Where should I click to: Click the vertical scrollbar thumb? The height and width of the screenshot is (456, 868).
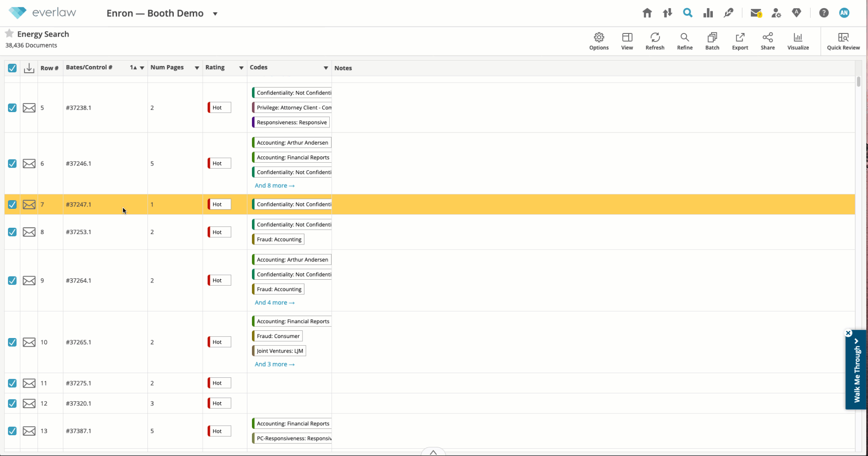click(859, 81)
